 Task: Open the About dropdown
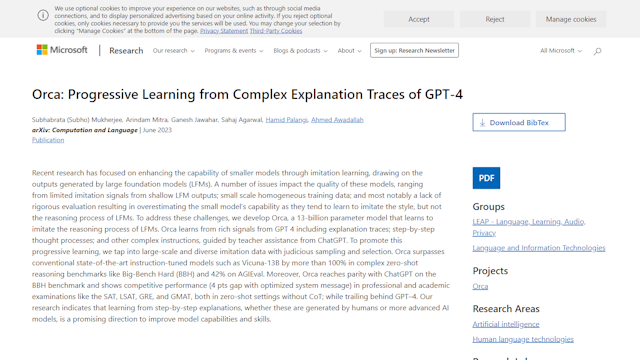pos(349,51)
